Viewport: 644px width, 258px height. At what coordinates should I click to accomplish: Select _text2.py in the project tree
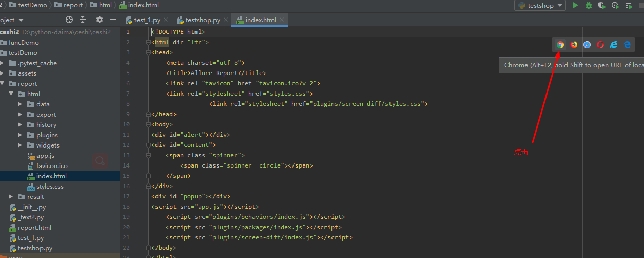pos(31,217)
